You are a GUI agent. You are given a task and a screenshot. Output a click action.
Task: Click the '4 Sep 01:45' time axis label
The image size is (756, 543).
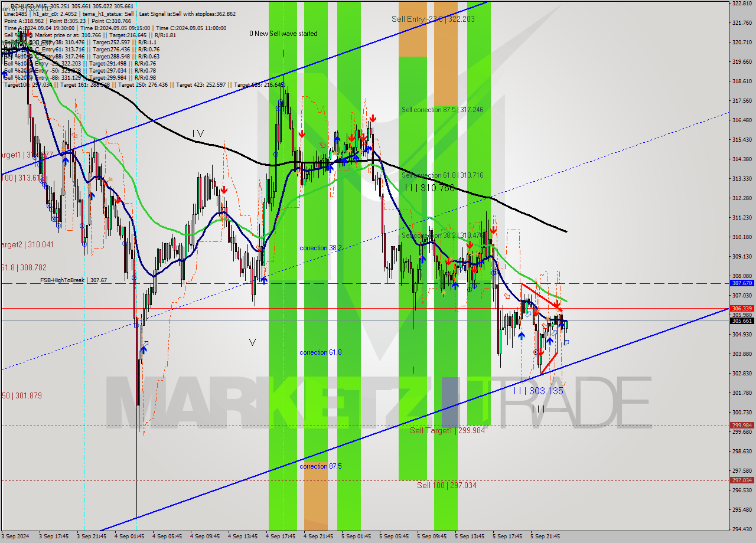pyautogui.click(x=129, y=537)
